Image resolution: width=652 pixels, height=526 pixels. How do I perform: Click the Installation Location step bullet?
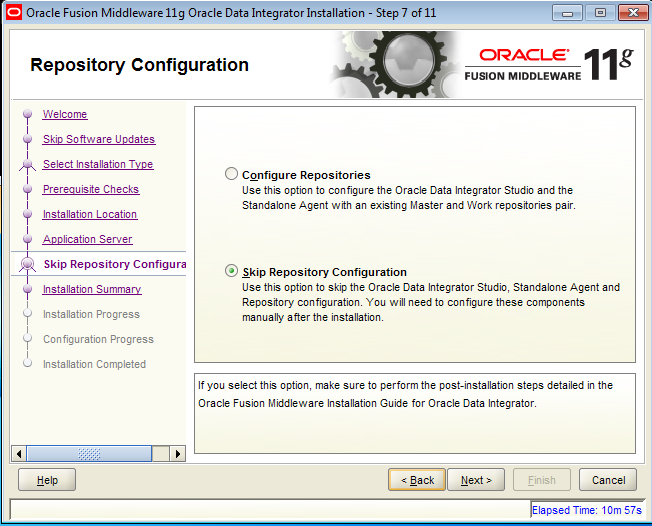(x=27, y=214)
